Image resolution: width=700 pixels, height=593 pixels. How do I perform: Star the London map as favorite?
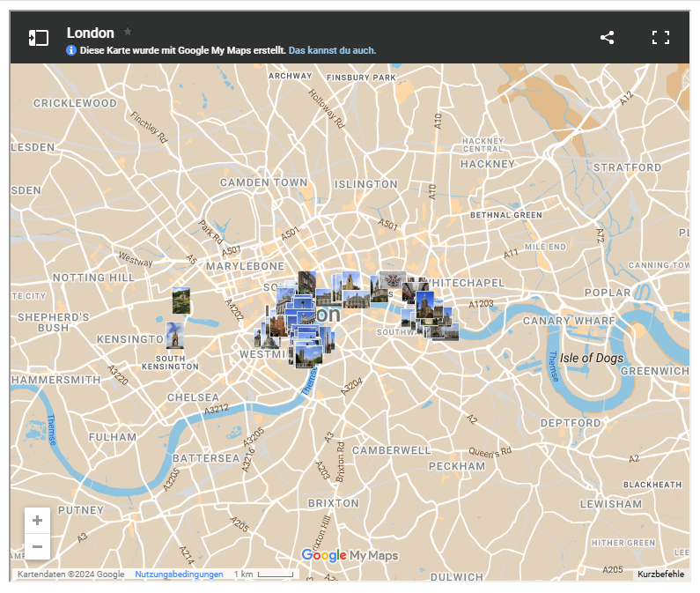point(128,32)
